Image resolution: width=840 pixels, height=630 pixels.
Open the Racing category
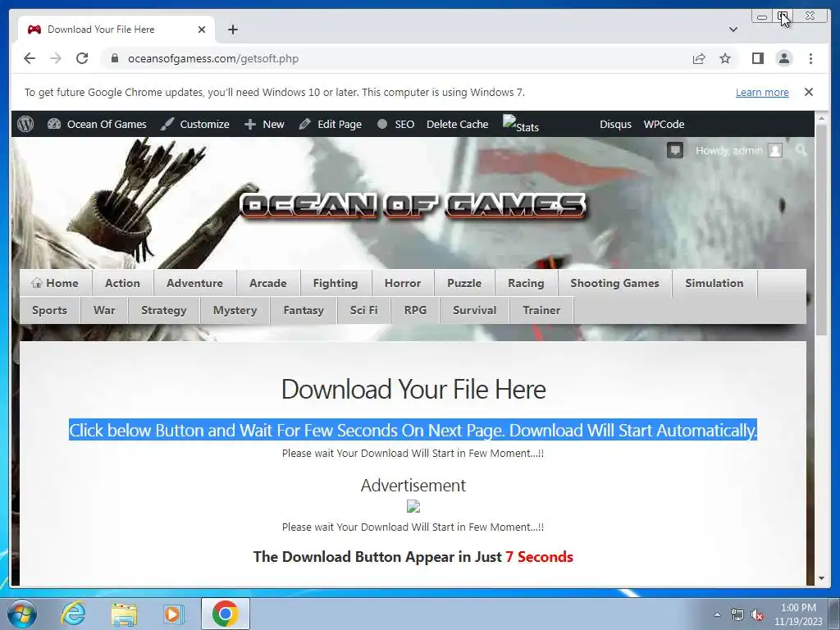pyautogui.click(x=526, y=283)
